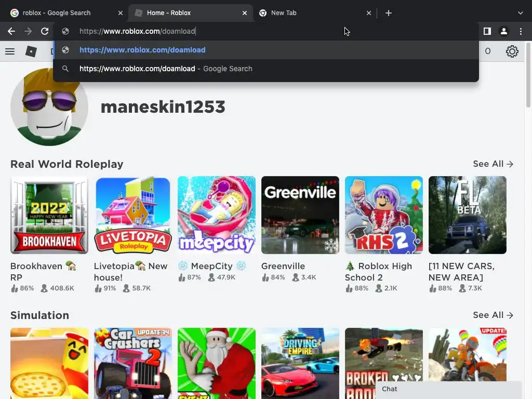Open the RHS2 game thumbnail
532x399 pixels.
[x=384, y=215]
